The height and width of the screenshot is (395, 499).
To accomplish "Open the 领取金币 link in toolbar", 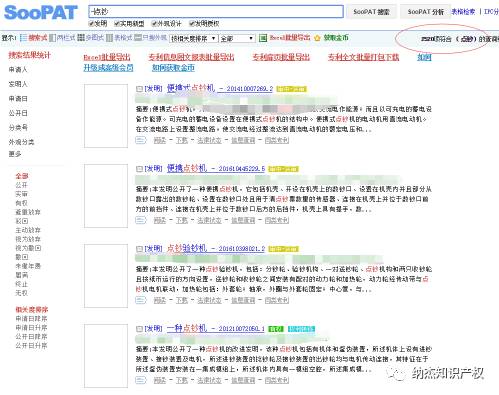I will point(336,38).
